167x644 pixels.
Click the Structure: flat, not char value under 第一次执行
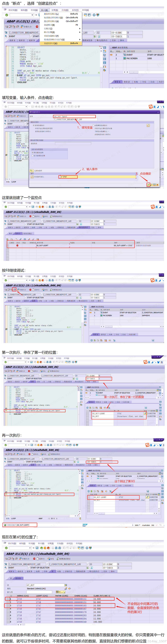point(130,416)
